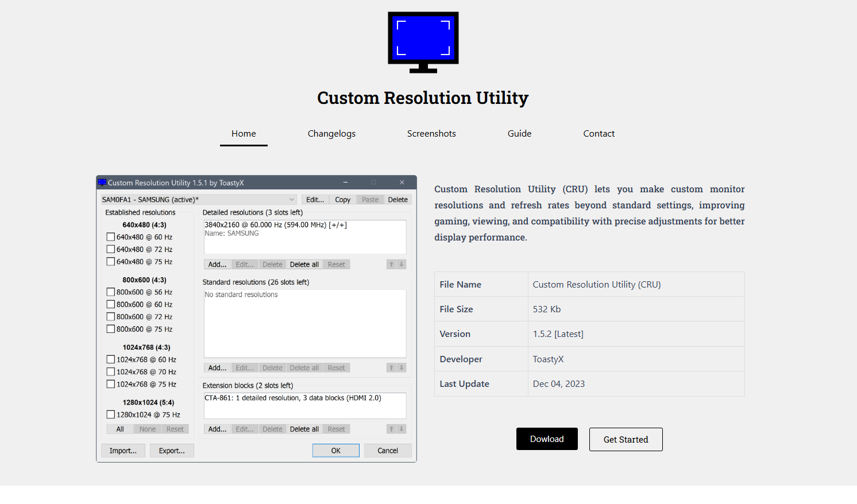
Task: Select All established resolutions
Action: 119,428
